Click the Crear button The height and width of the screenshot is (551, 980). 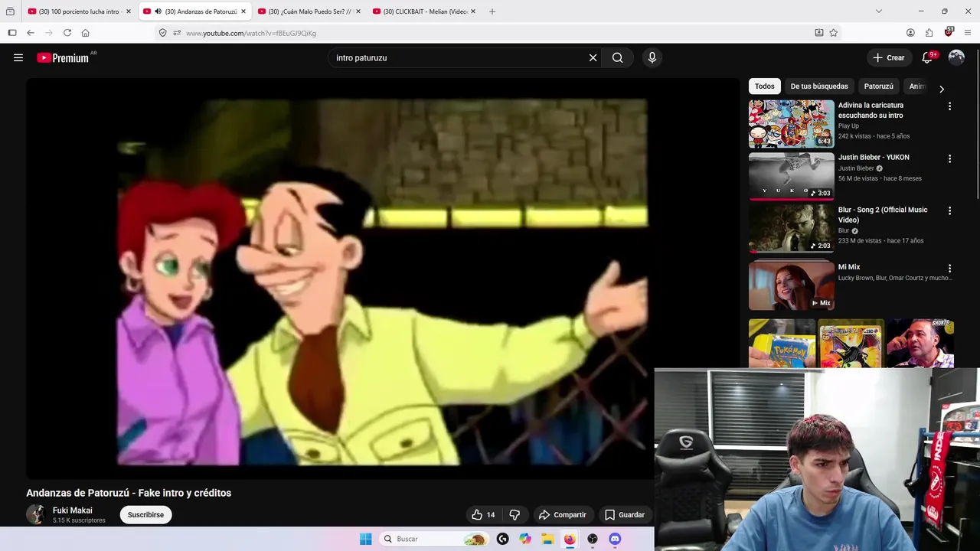coord(889,57)
